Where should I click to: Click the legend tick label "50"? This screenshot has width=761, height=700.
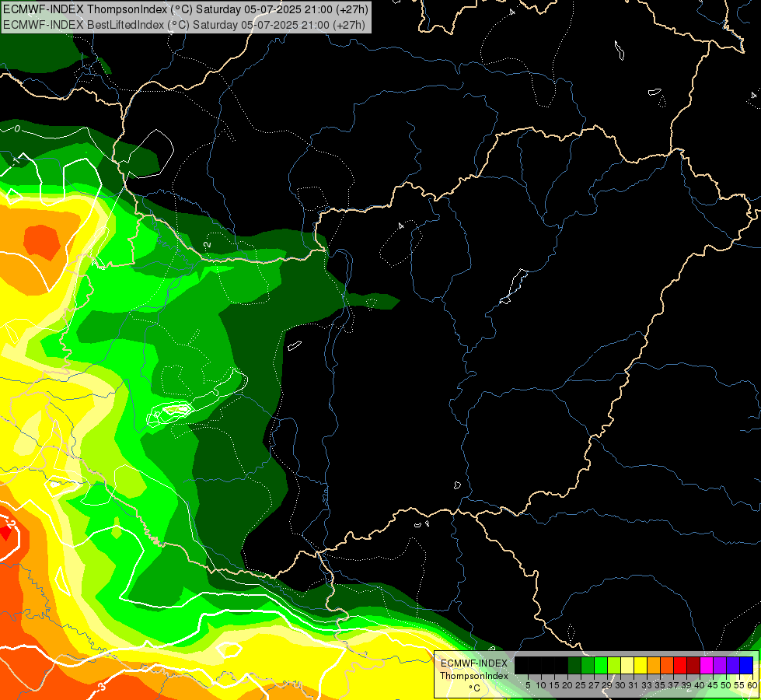click(x=725, y=685)
